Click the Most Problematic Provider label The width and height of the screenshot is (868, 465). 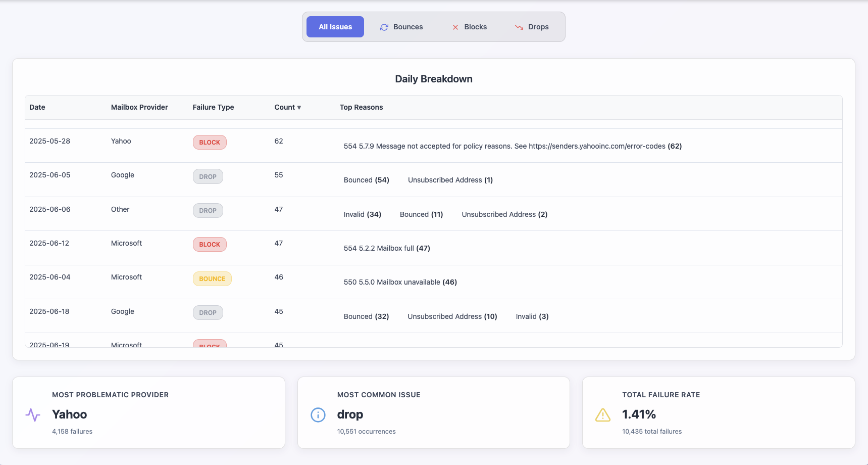(111, 395)
